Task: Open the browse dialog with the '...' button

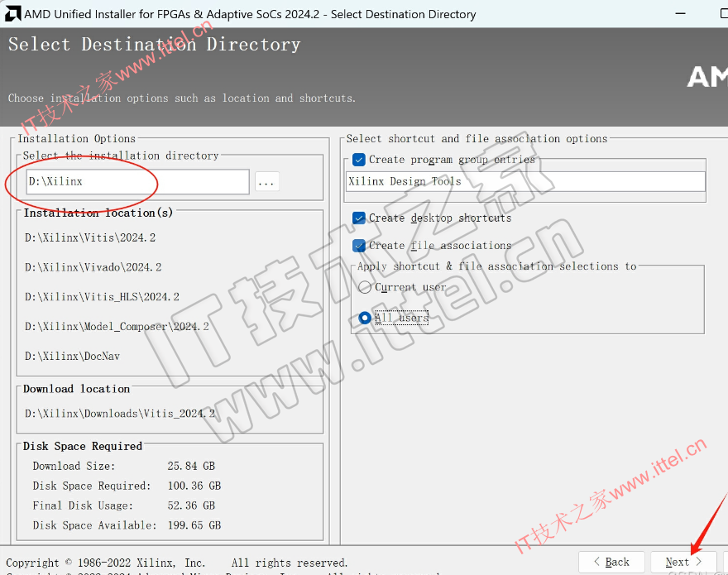Action: click(266, 182)
